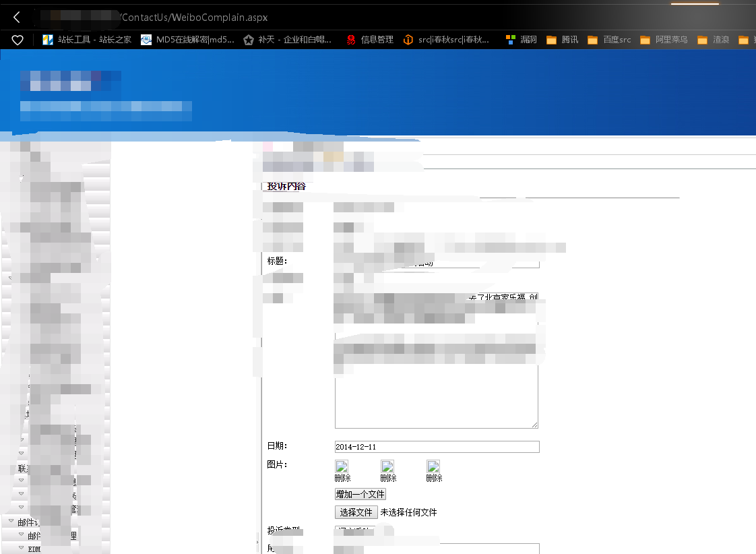This screenshot has width=756, height=554.
Task: Click the 选择文件 button
Action: coord(356,512)
